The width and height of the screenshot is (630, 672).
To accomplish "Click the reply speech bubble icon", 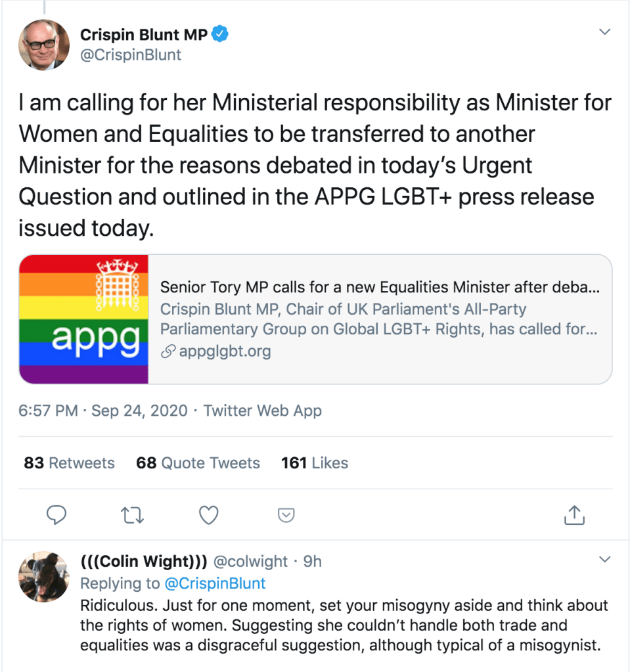I will [x=57, y=516].
